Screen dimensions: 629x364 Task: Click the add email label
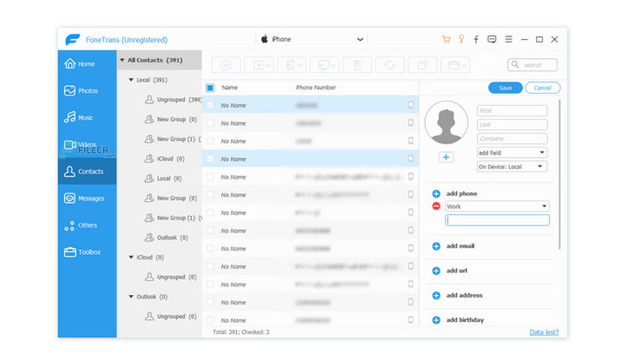(460, 246)
